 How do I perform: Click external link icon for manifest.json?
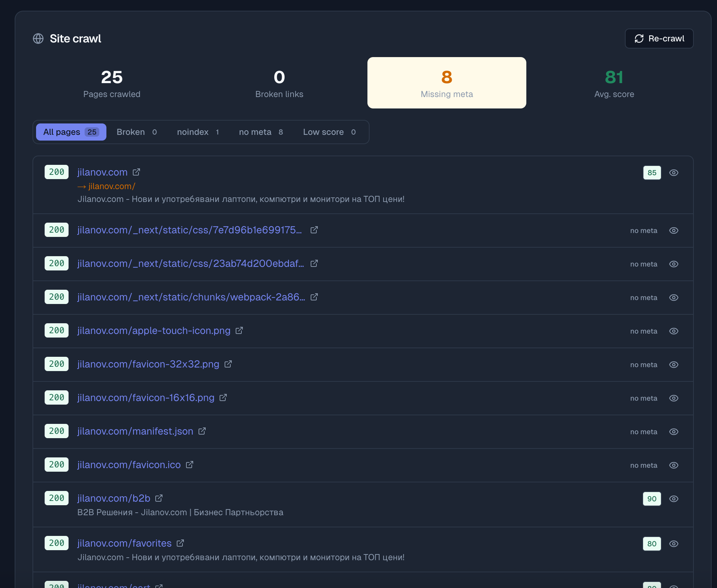point(202,431)
